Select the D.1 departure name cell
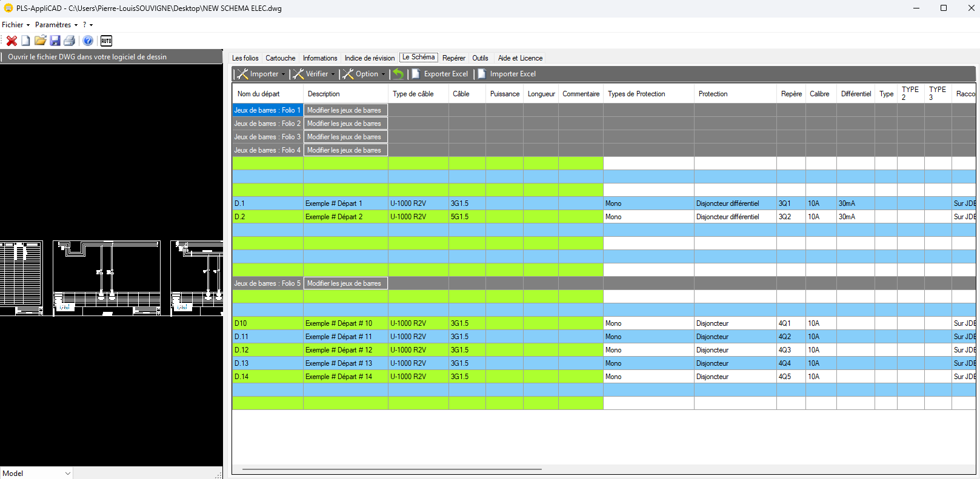 tap(267, 203)
